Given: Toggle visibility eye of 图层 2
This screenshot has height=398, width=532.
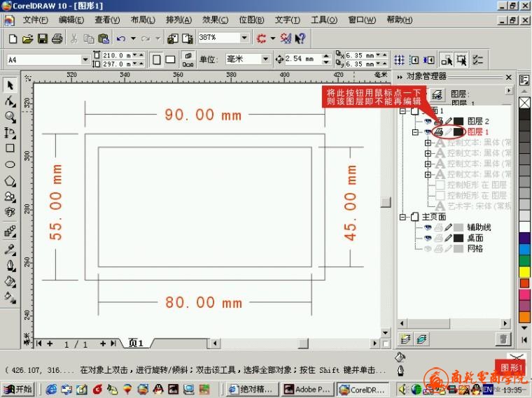Looking at the screenshot, I should click(x=428, y=122).
